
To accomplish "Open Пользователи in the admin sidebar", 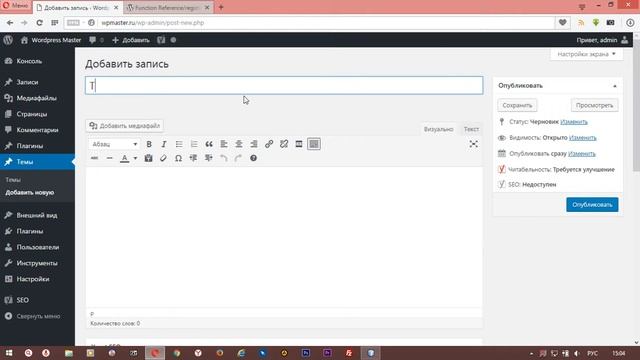I will 37,247.
